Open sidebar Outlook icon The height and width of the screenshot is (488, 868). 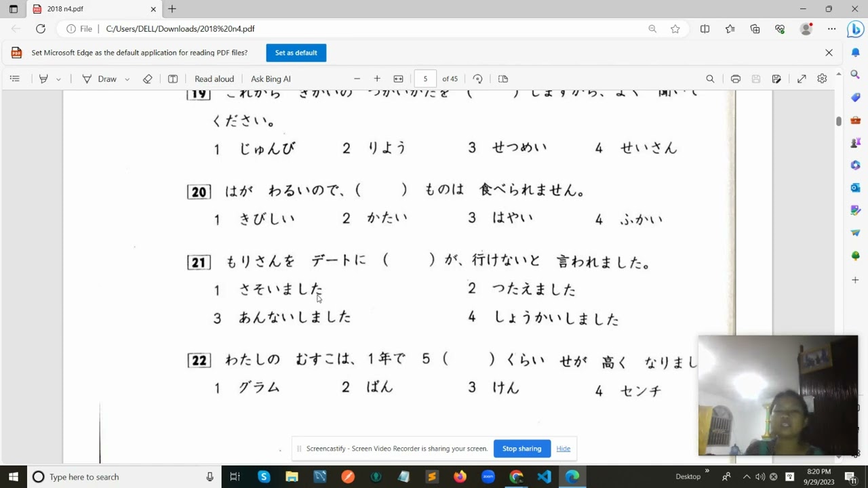(x=855, y=188)
